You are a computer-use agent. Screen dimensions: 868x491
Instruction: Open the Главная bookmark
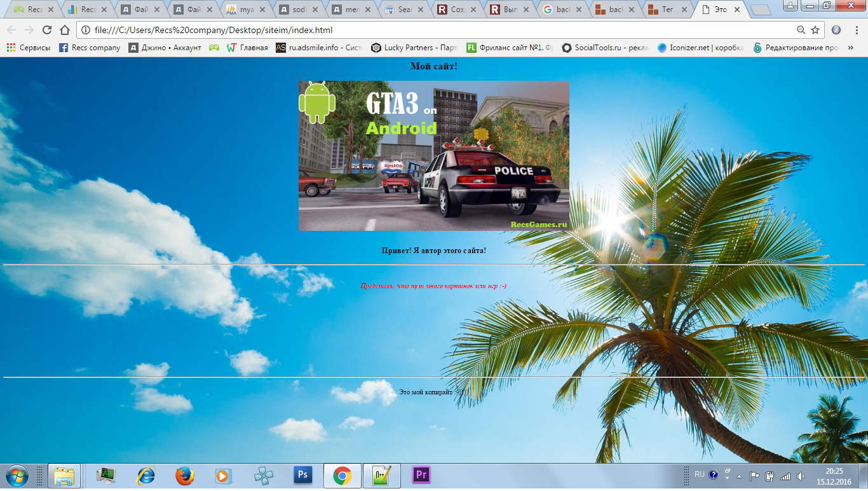[x=247, y=48]
